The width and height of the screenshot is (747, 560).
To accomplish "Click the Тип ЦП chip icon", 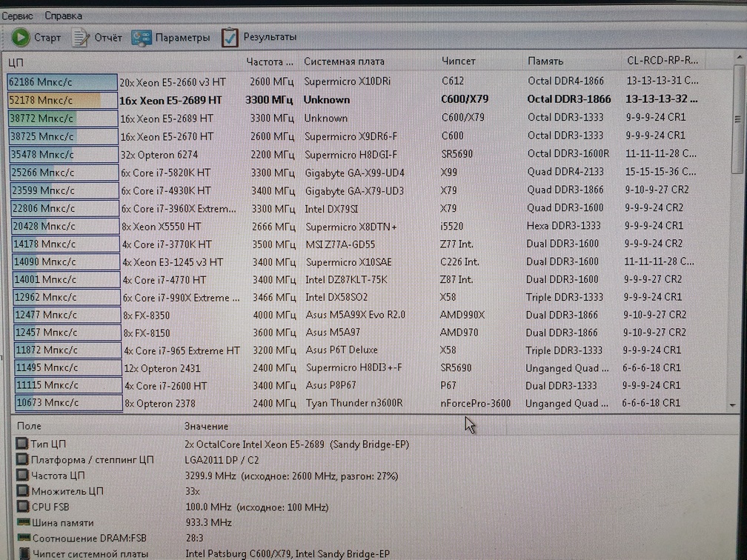I will pos(22,444).
